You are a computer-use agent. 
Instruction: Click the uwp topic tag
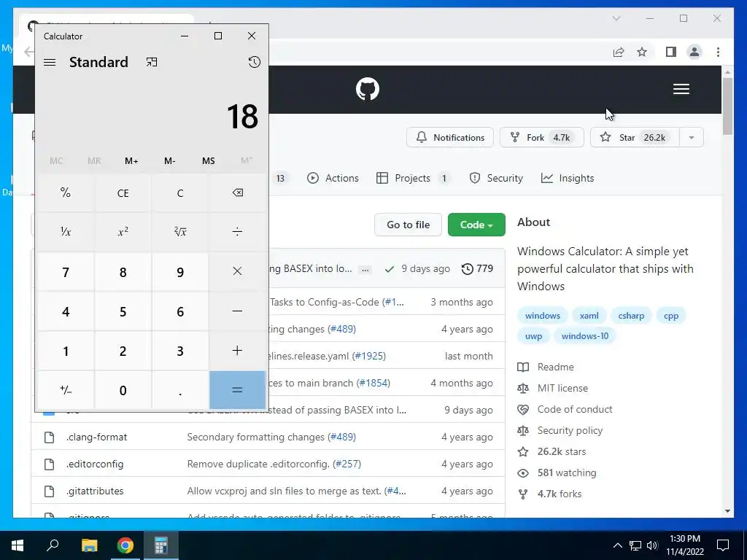533,336
